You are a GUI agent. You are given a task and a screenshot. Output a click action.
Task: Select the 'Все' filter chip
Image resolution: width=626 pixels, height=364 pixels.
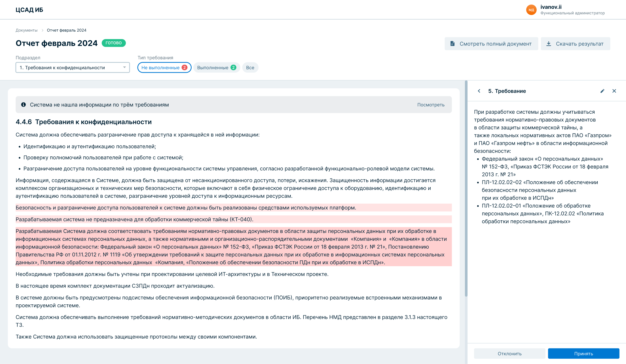(250, 68)
